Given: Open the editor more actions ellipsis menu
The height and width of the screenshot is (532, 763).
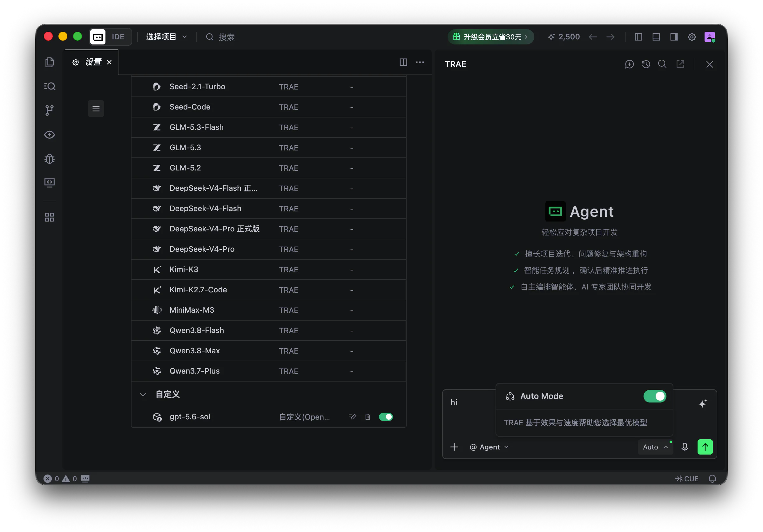Looking at the screenshot, I should (x=420, y=62).
